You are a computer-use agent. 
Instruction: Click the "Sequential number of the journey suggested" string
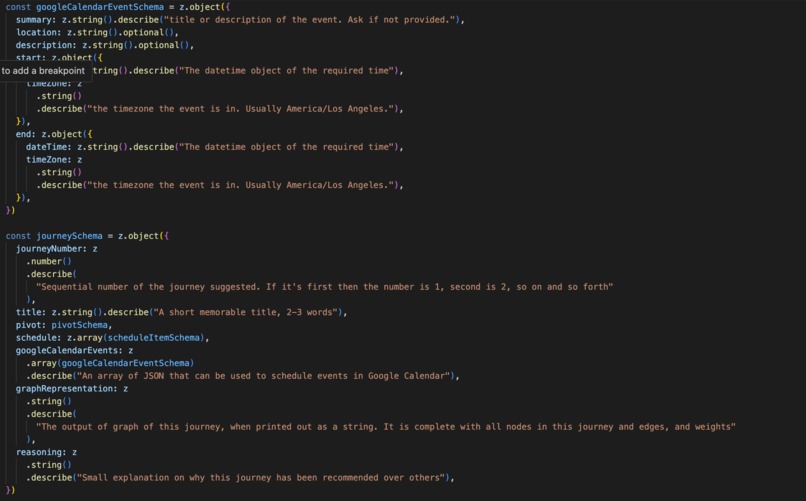324,287
